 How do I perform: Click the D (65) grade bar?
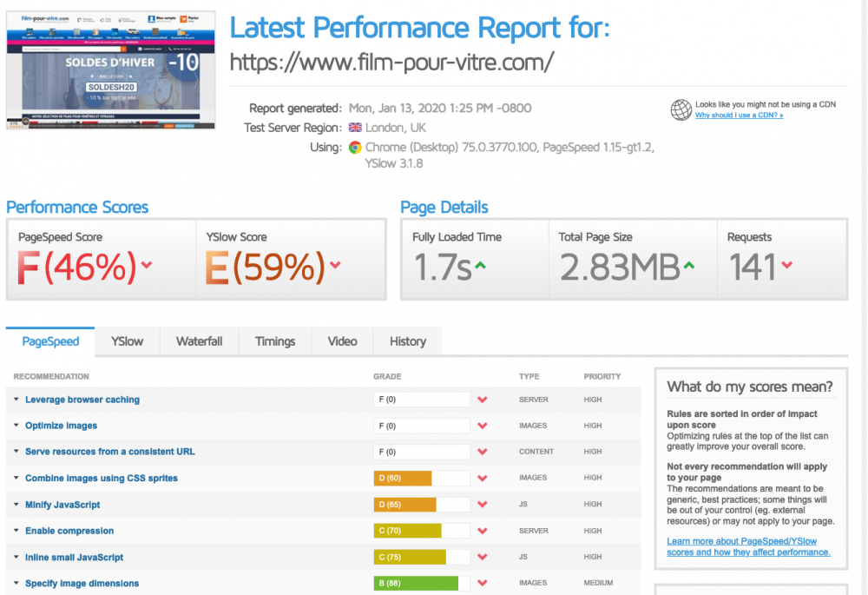point(422,504)
